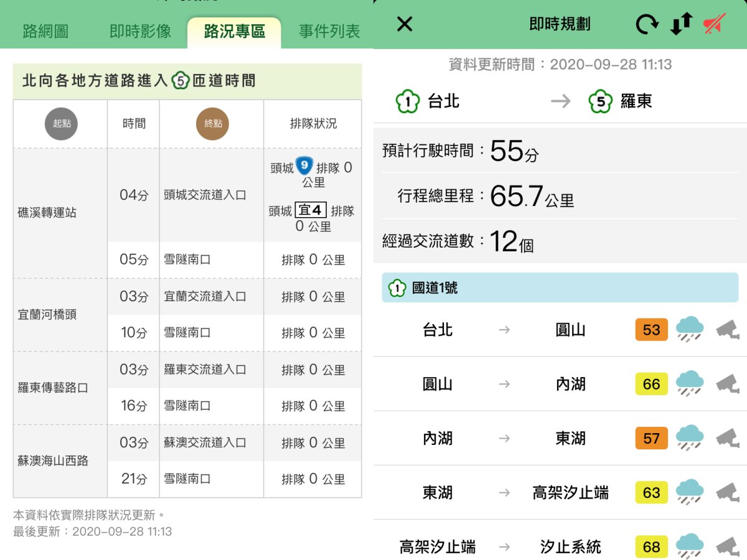Image resolution: width=747 pixels, height=560 pixels.
Task: Select the 路況專區 tab
Action: (x=235, y=32)
